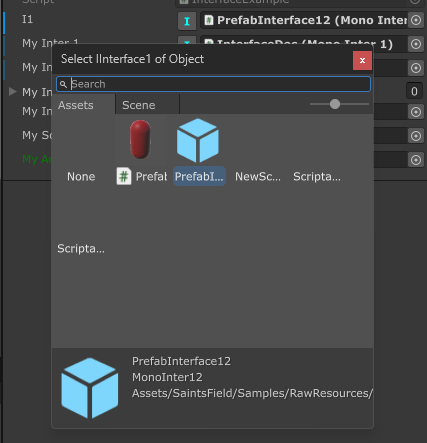Image resolution: width=427 pixels, height=443 pixels.
Task: Focus the Search input field
Action: 214,84
